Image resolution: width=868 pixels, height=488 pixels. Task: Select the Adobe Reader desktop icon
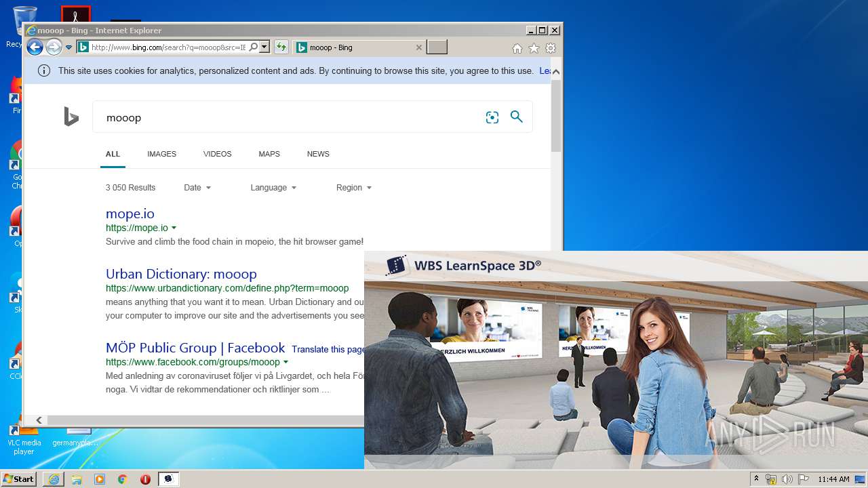[75, 14]
